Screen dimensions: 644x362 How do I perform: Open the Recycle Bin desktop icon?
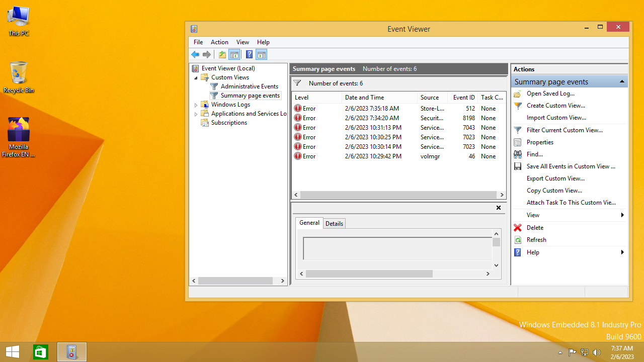pyautogui.click(x=19, y=77)
